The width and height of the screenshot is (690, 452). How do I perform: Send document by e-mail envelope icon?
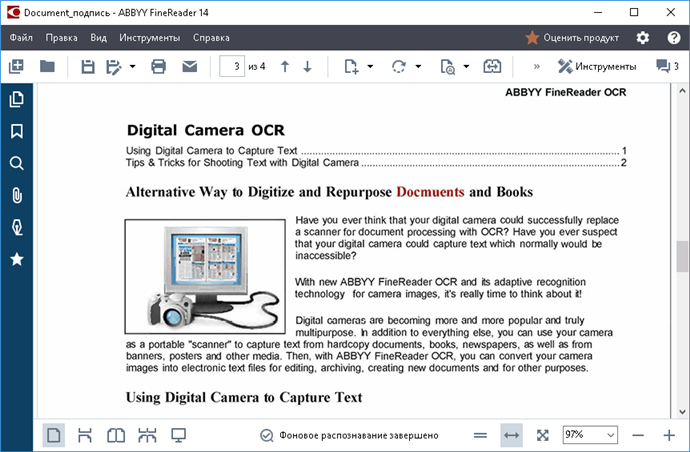tap(190, 66)
